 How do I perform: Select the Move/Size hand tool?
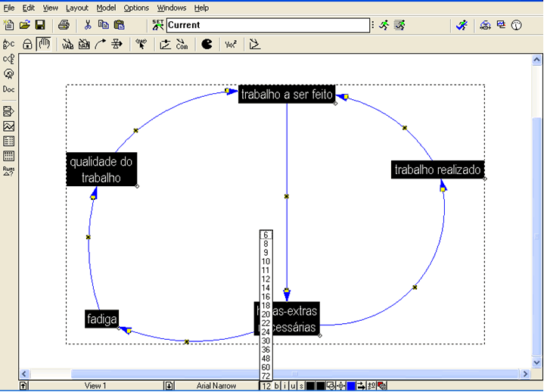[x=43, y=45]
